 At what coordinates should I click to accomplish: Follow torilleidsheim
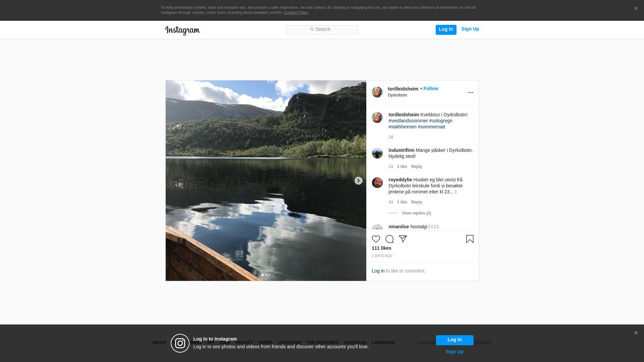point(431,88)
